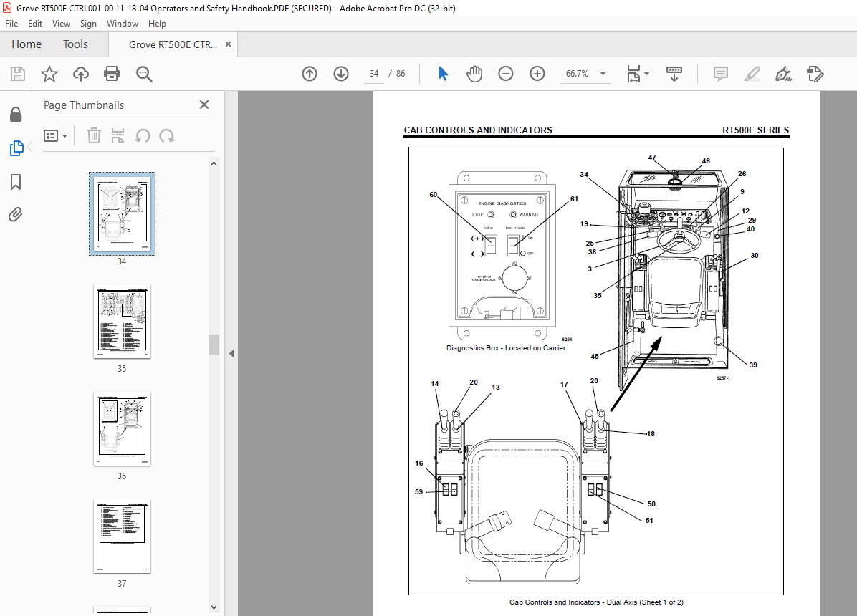This screenshot has width=857, height=616.
Task: Click Diagnostics Box - Located on Carrier caption
Action: click(506, 347)
